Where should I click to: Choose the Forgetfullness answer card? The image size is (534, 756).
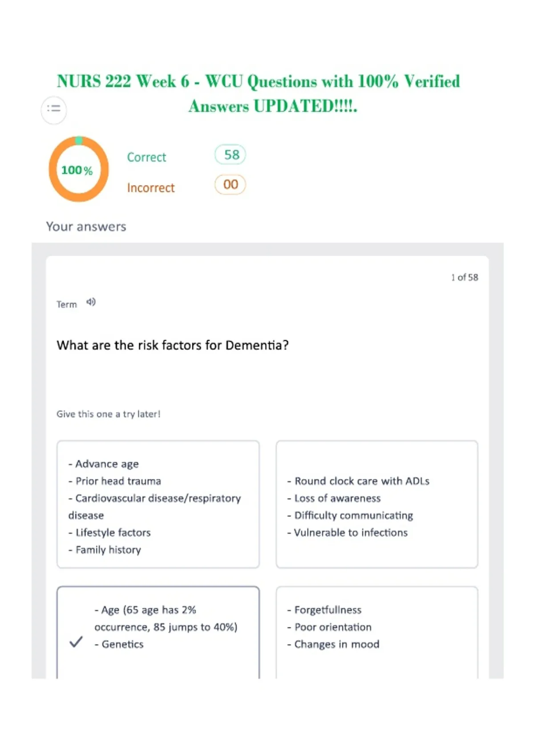(377, 632)
